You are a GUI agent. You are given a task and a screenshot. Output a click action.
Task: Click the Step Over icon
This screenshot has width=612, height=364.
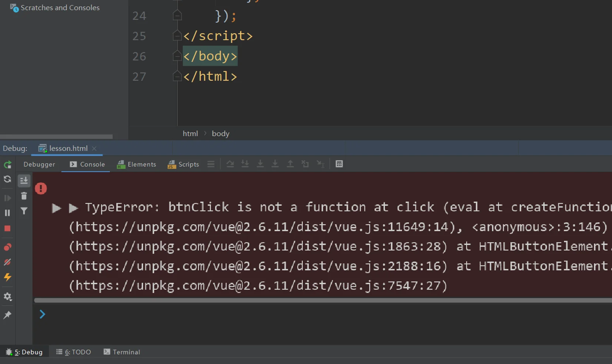tap(230, 164)
